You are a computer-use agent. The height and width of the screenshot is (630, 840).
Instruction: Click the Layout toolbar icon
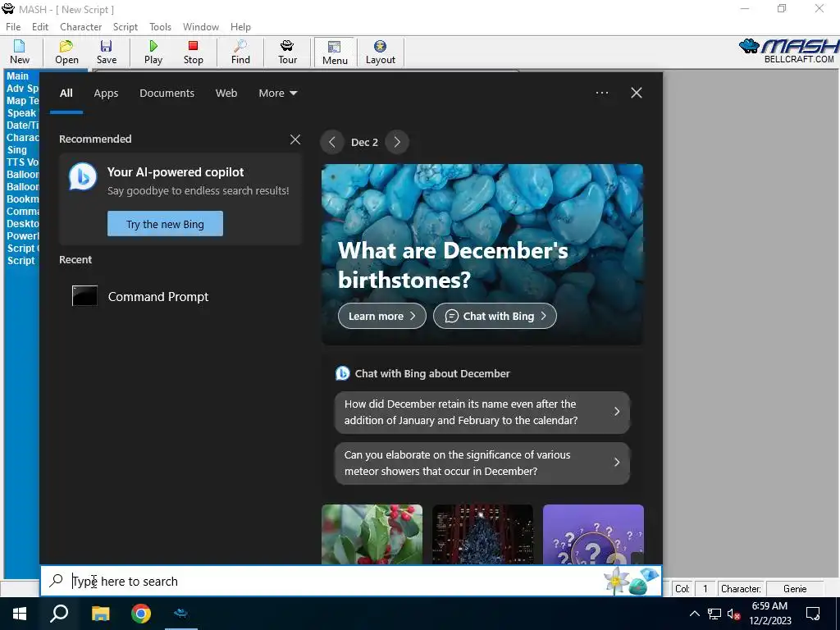click(381, 52)
